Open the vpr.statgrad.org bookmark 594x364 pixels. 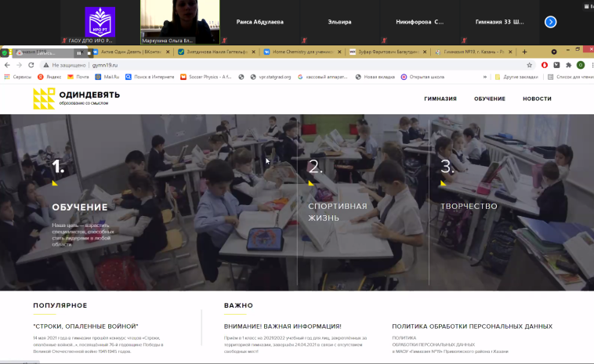[270, 77]
